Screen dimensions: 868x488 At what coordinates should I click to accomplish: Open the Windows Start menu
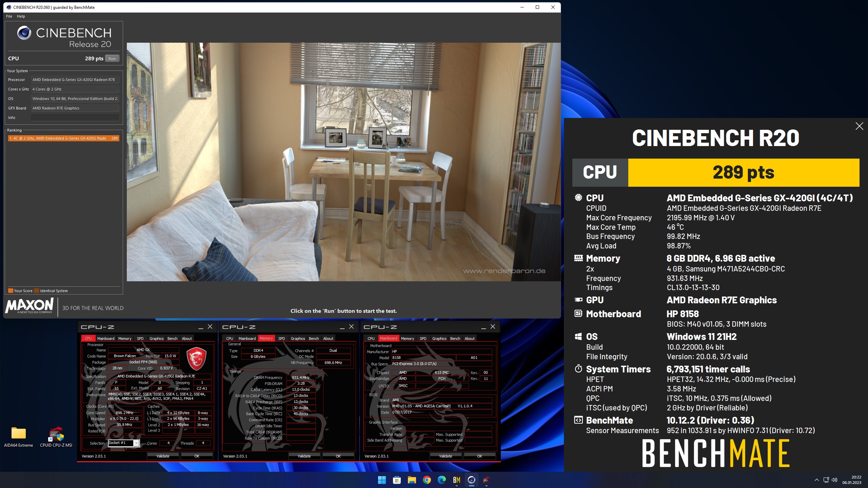click(382, 480)
